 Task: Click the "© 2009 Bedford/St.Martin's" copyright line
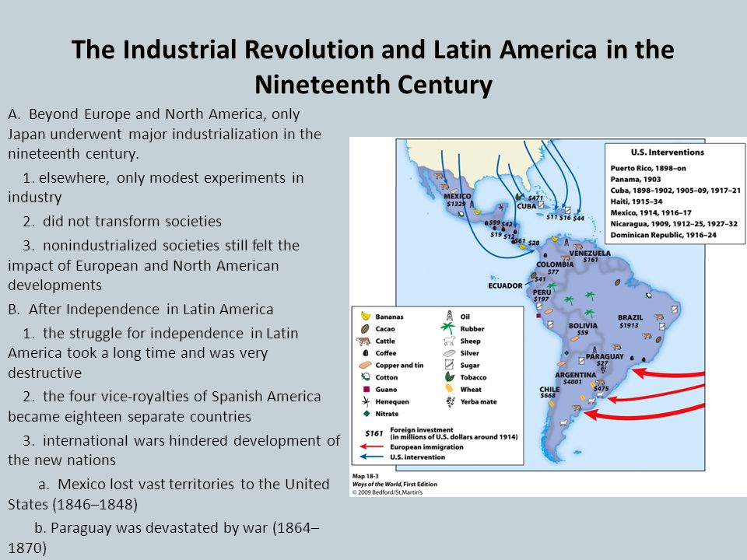tap(388, 492)
